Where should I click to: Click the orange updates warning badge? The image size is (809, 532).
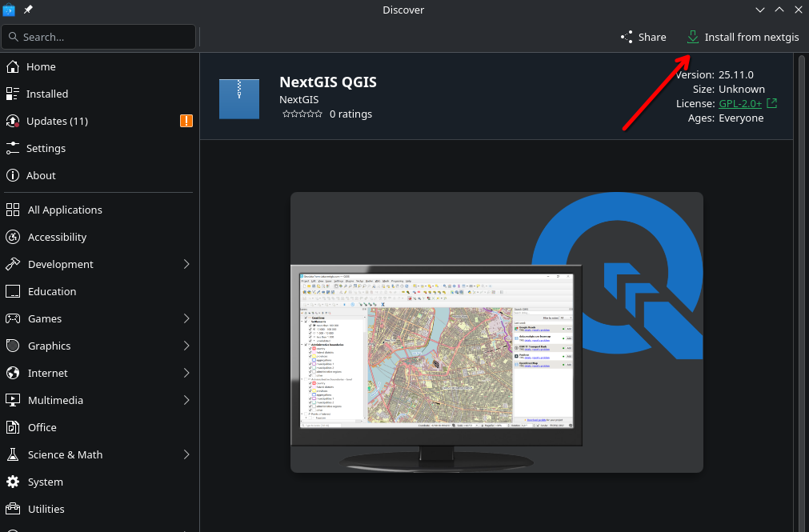click(186, 122)
